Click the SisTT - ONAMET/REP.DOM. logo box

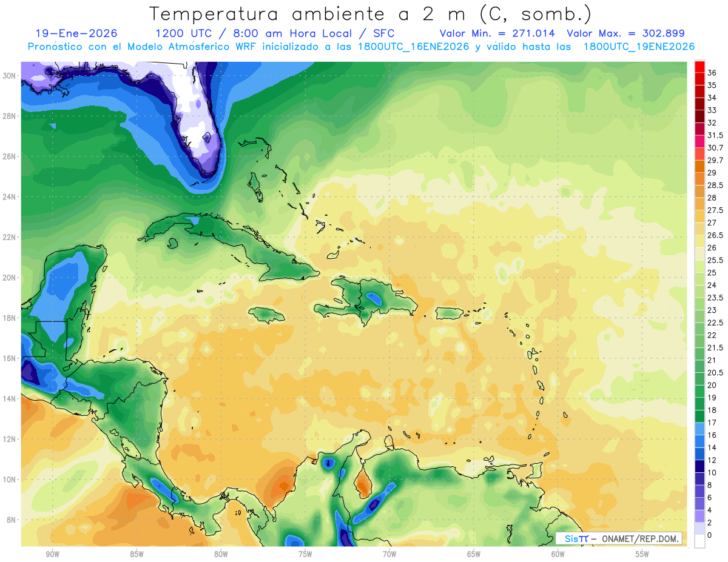[x=618, y=538]
